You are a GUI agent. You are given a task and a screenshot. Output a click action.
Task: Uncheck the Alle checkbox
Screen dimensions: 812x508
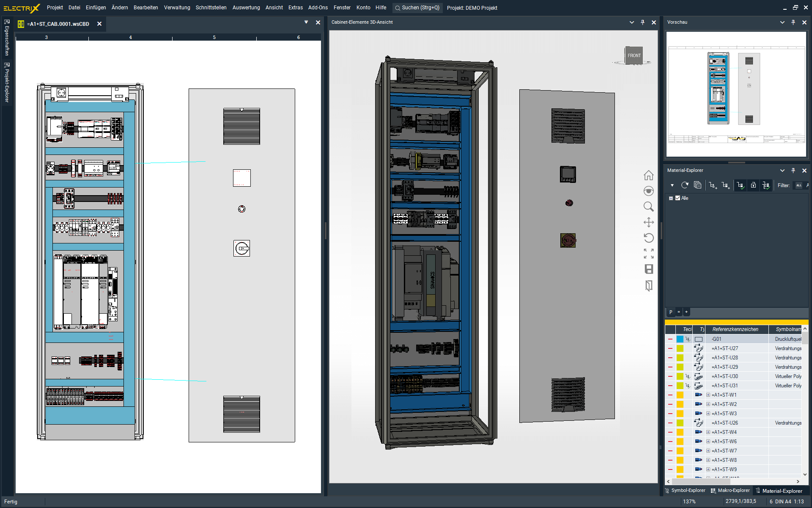(x=678, y=198)
